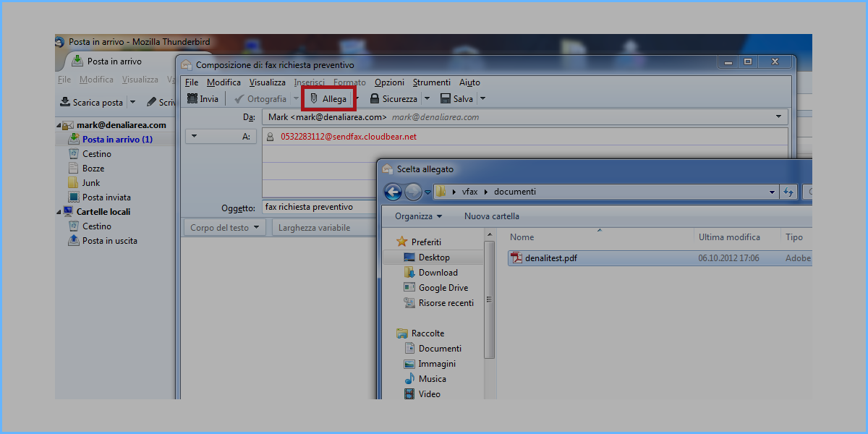Click the Allega paperclip attach button
The image size is (868, 434).
click(328, 99)
